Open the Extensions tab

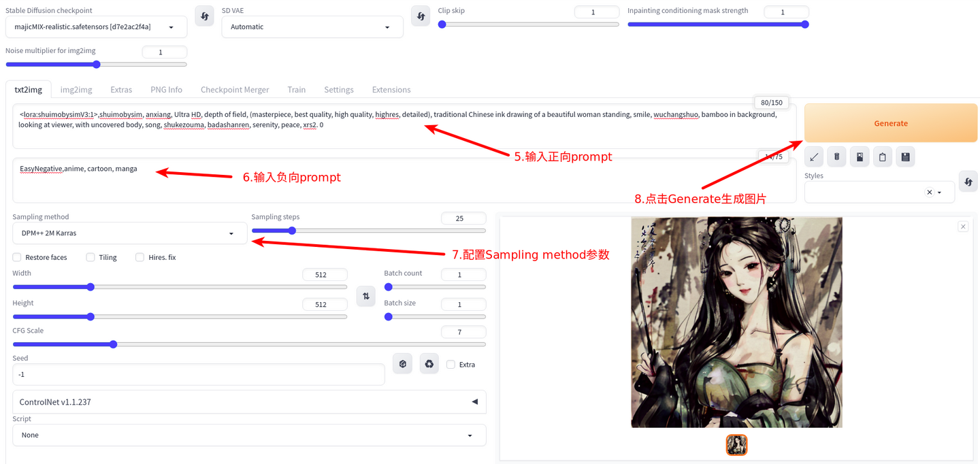[x=391, y=90]
